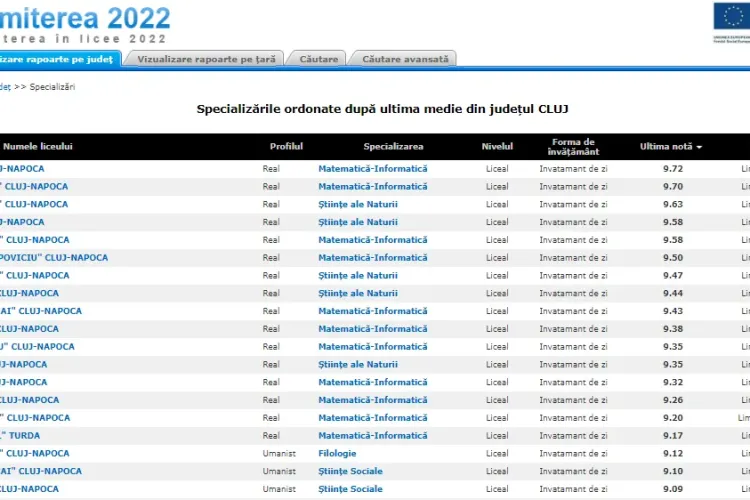Click the European Union logo icon

tap(727, 18)
